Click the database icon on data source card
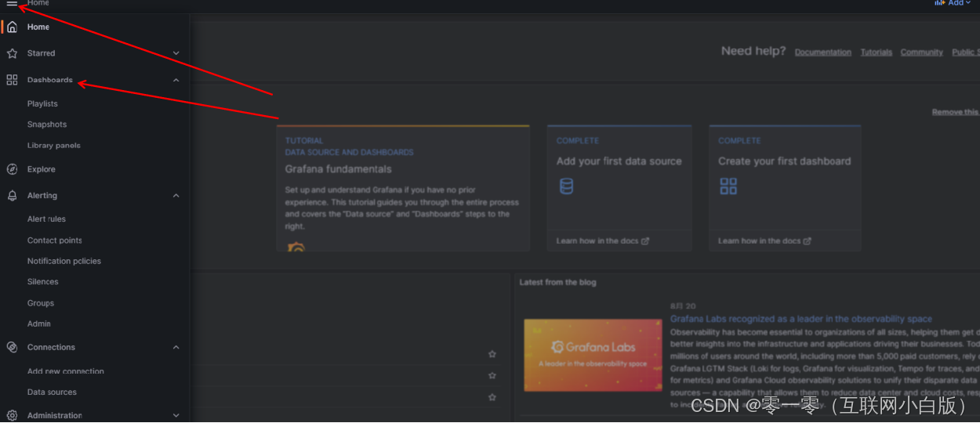The height and width of the screenshot is (423, 980). (x=566, y=186)
